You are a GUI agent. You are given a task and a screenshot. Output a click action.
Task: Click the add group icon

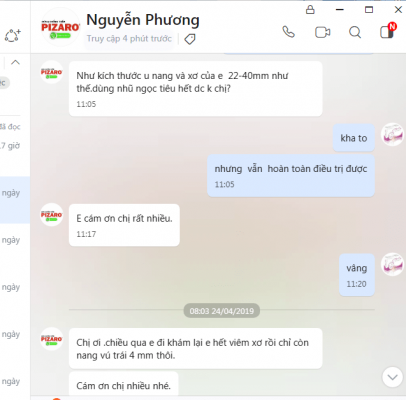12,35
